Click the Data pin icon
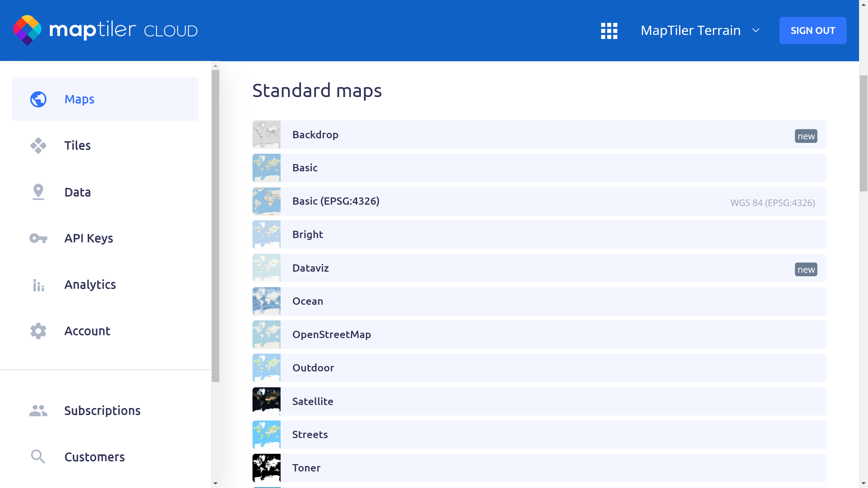Screen dimensions: 868x488 (38, 192)
